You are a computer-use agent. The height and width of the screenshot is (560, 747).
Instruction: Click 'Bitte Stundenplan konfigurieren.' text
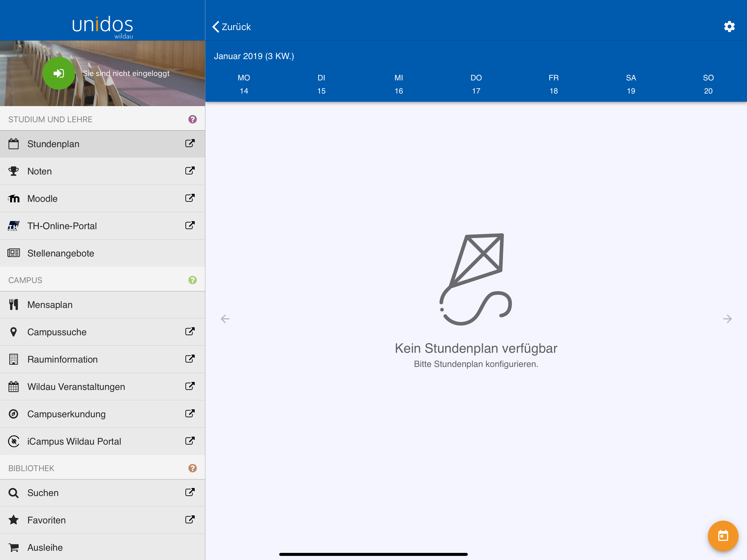tap(476, 364)
